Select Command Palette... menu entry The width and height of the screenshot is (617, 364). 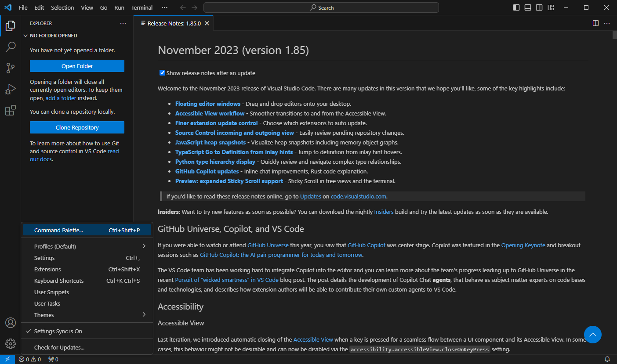point(87,230)
